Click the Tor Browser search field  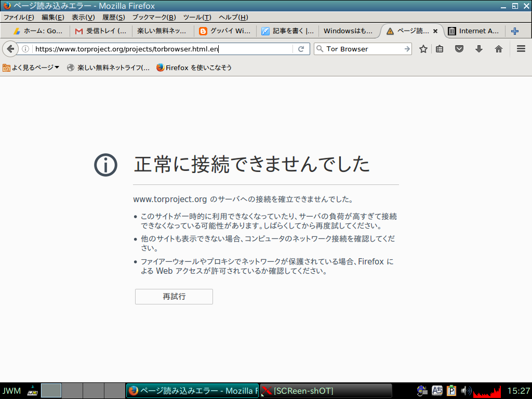[x=364, y=49]
